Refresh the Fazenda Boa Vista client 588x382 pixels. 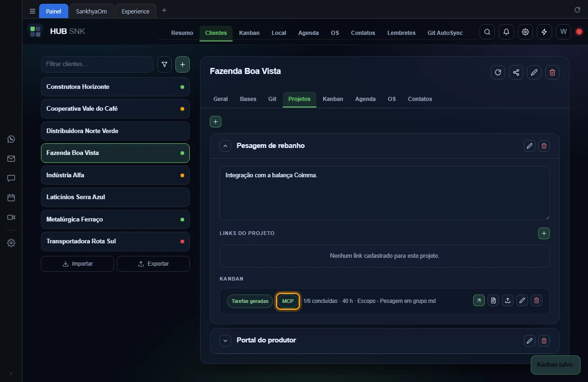tap(498, 72)
